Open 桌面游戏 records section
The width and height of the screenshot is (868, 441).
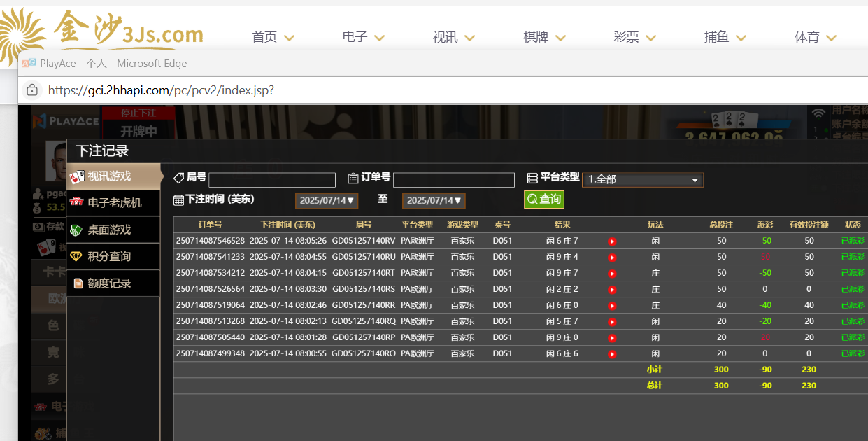point(108,230)
